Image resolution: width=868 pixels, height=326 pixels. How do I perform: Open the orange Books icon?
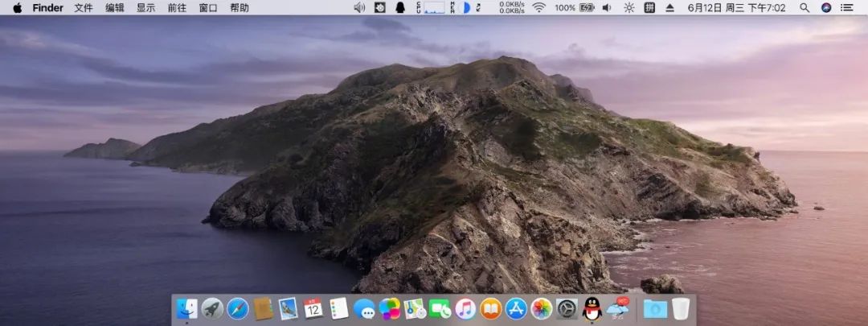click(491, 309)
